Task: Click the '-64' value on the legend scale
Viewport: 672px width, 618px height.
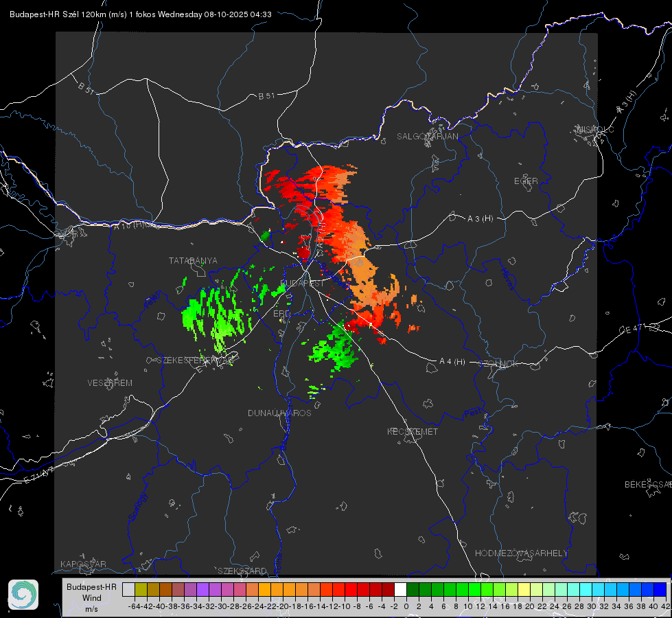Action: (x=135, y=606)
